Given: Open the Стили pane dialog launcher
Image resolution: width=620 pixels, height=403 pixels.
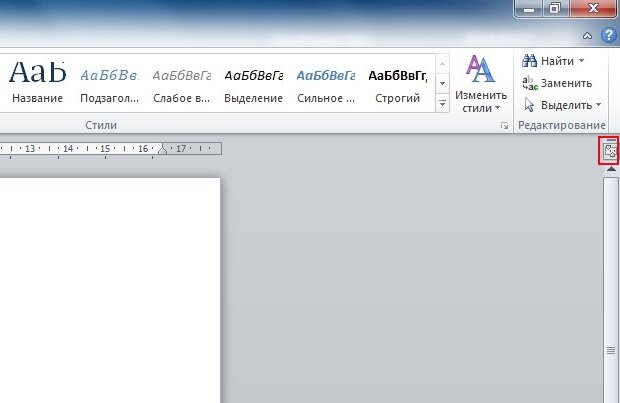Looking at the screenshot, I should 504,126.
